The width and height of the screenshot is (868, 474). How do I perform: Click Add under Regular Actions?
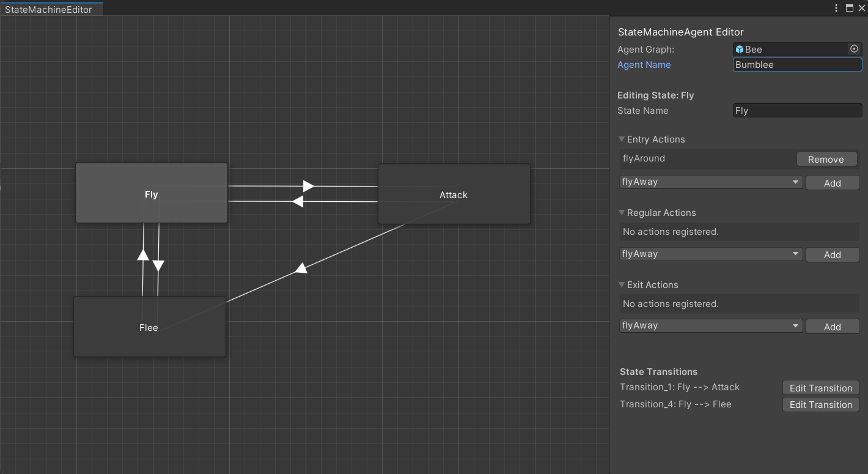[x=832, y=254]
